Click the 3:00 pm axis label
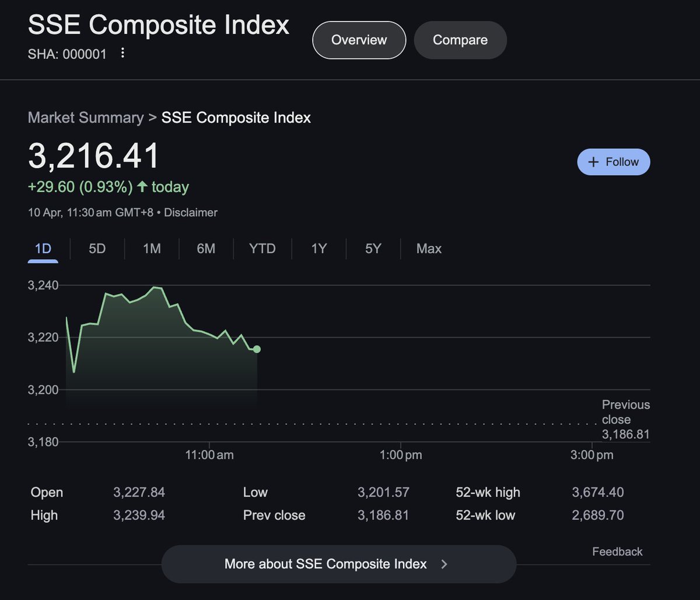Viewport: 700px width, 600px height. coord(592,455)
